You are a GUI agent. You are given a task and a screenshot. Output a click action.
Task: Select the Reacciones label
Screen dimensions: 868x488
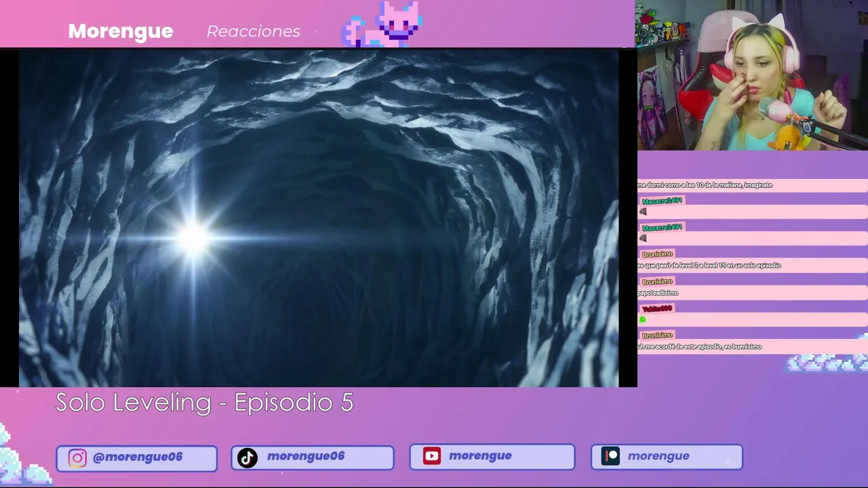254,31
